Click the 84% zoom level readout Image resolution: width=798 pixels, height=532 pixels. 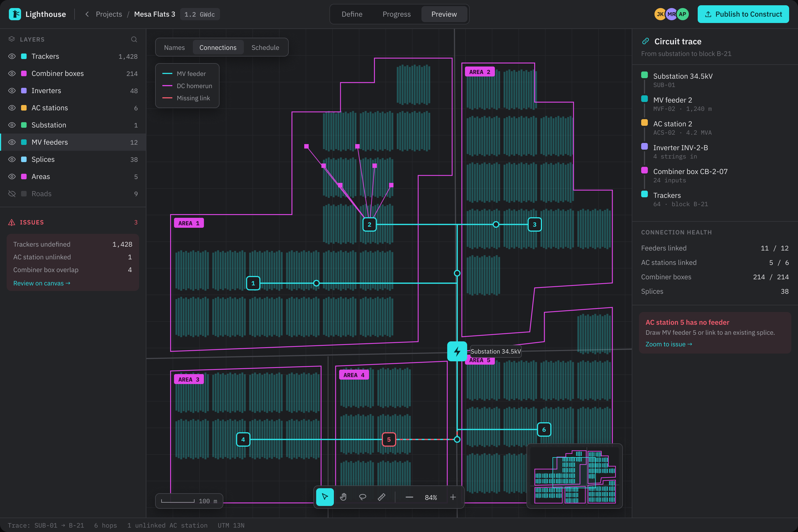(431, 497)
